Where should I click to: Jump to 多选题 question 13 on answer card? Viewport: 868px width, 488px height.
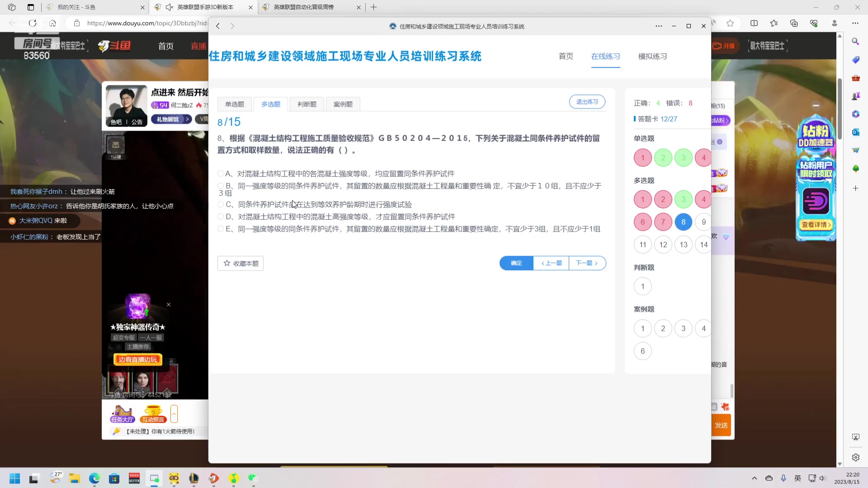(x=683, y=244)
